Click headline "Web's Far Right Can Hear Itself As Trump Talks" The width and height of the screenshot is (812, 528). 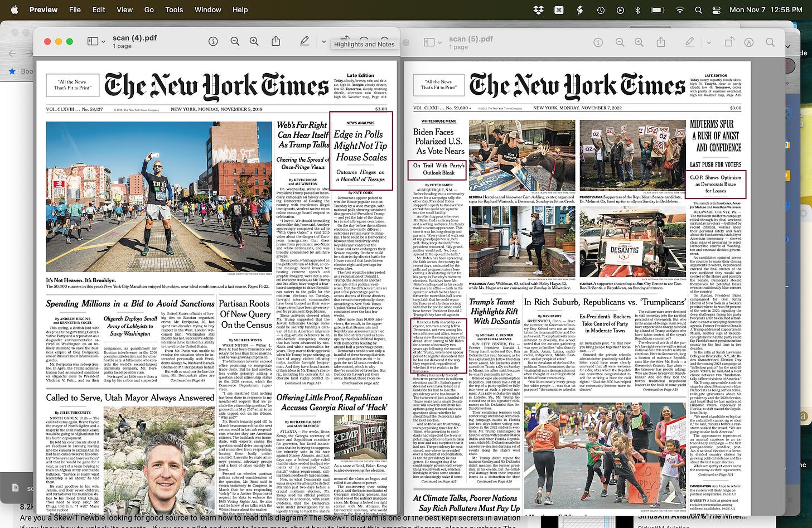(x=303, y=135)
